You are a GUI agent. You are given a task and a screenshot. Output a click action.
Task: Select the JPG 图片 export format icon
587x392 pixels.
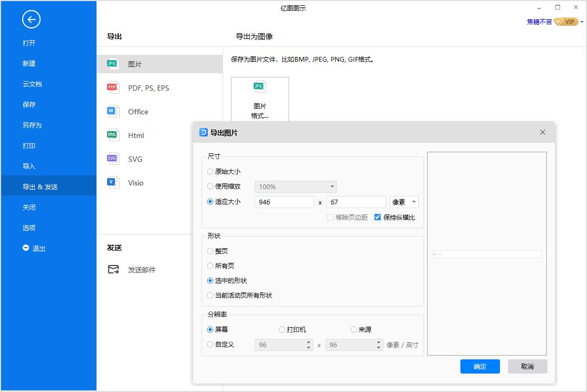(x=112, y=63)
